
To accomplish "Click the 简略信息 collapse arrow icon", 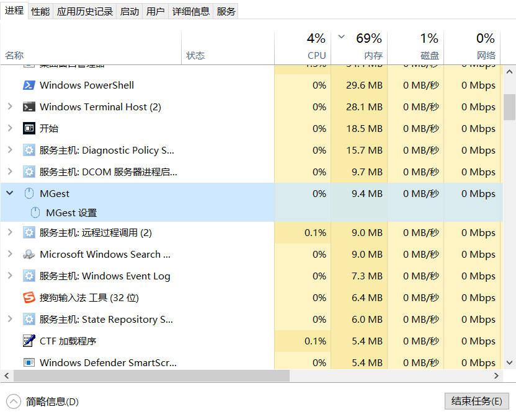I will (14, 401).
